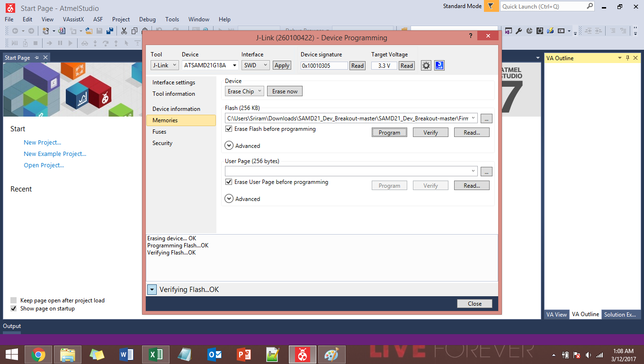This screenshot has height=364, width=644.
Task: Click the New Project toolbar icon
Action: [46, 31]
